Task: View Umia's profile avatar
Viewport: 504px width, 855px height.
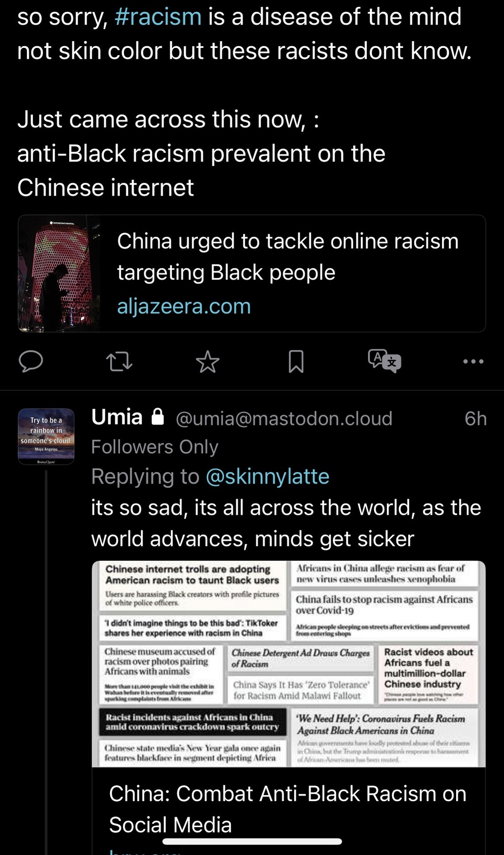Action: pyautogui.click(x=46, y=436)
